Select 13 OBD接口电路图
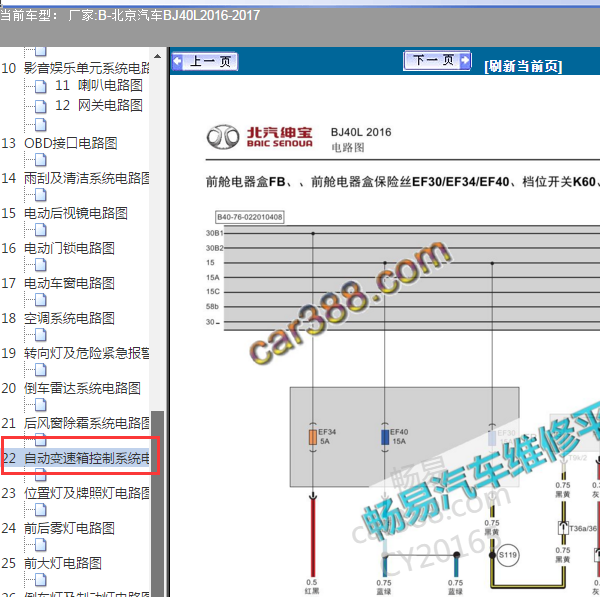Viewport: 600px width, 597px height. point(59,143)
